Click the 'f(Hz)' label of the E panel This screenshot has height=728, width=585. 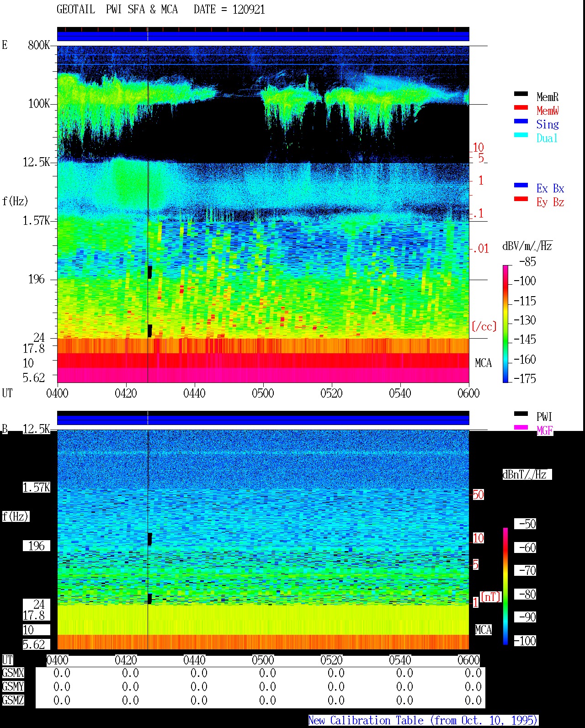click(x=15, y=201)
